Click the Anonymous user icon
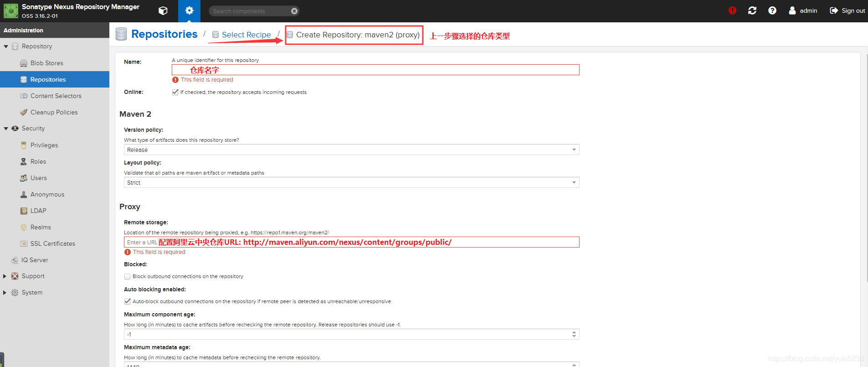Image resolution: width=868 pixels, height=367 pixels. pyautogui.click(x=24, y=194)
